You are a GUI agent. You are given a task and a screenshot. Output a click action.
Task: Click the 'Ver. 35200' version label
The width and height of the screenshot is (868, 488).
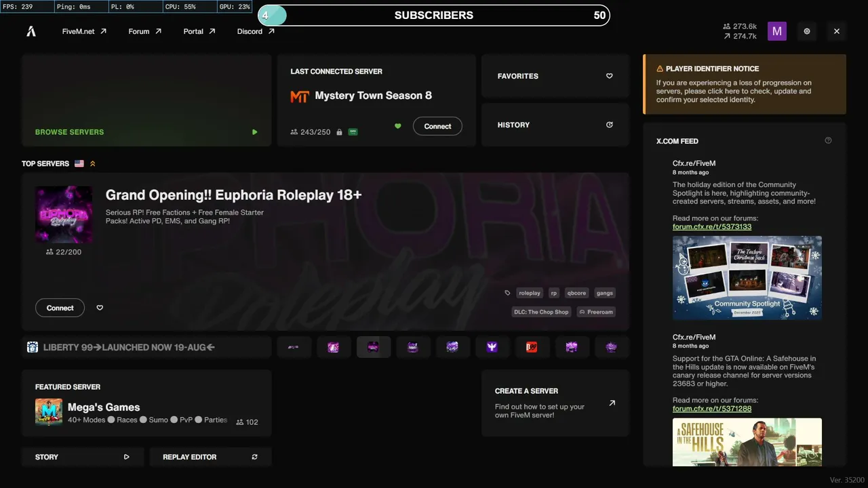pos(846,480)
